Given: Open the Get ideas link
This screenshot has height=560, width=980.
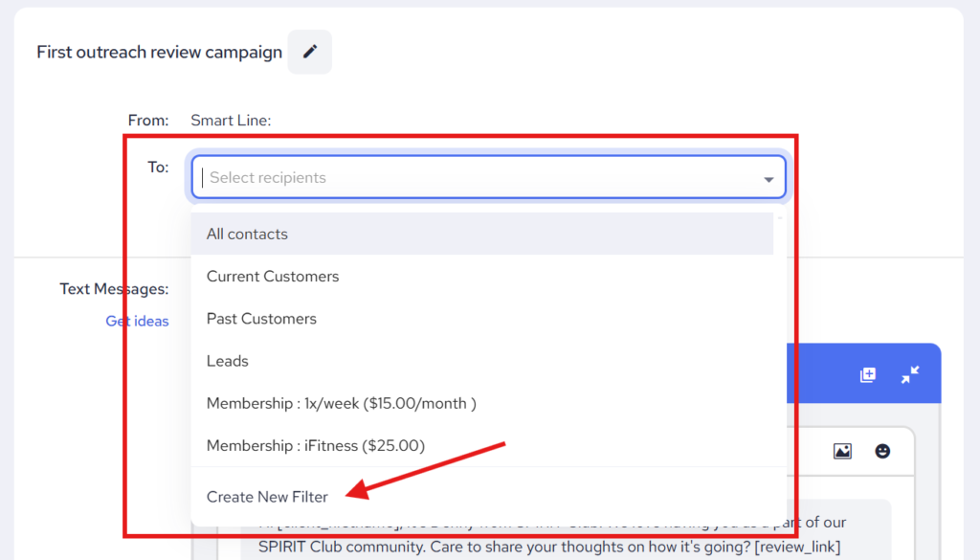Looking at the screenshot, I should pos(137,321).
